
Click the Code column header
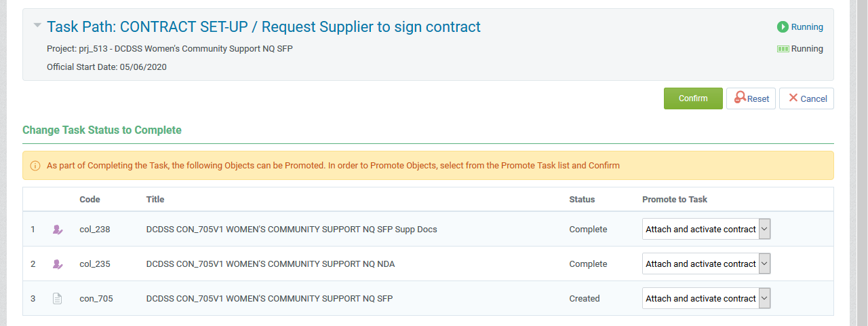(90, 200)
